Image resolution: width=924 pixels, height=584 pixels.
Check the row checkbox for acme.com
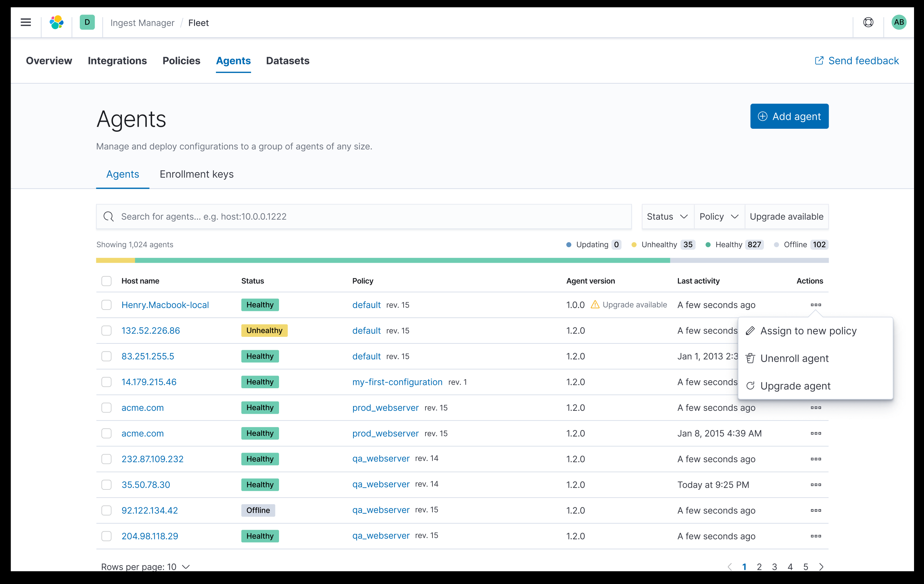pyautogui.click(x=106, y=407)
